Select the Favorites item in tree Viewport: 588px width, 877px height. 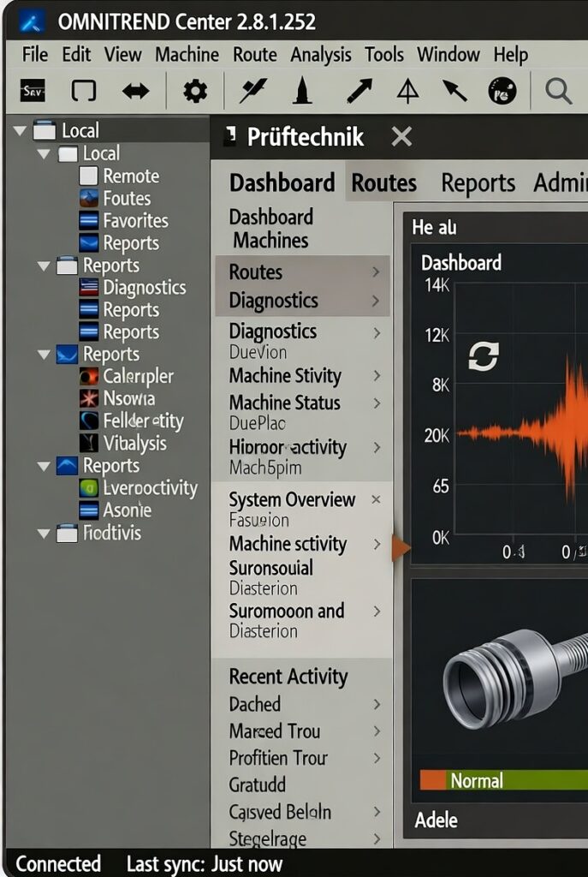[x=135, y=221]
